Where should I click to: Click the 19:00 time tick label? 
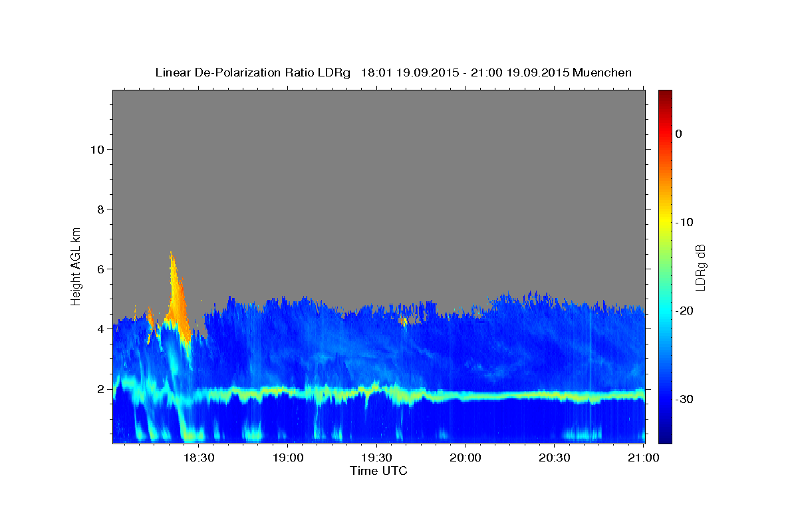click(x=288, y=458)
